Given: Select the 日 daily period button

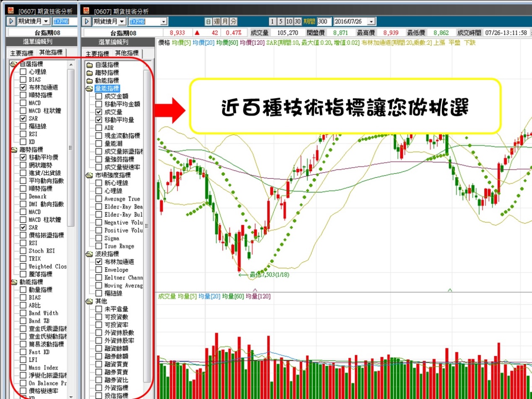Looking at the screenshot, I should point(208,21).
